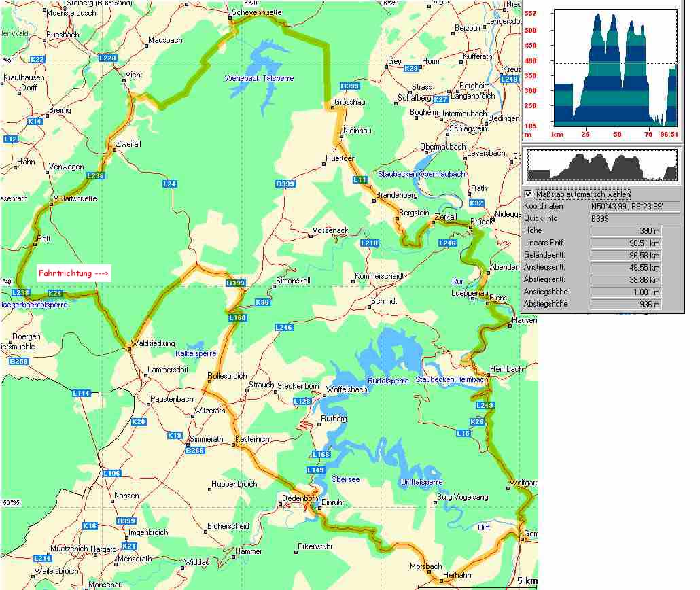The image size is (700, 590).
Task: Click the L220 road sign icon
Action: pos(107,58)
